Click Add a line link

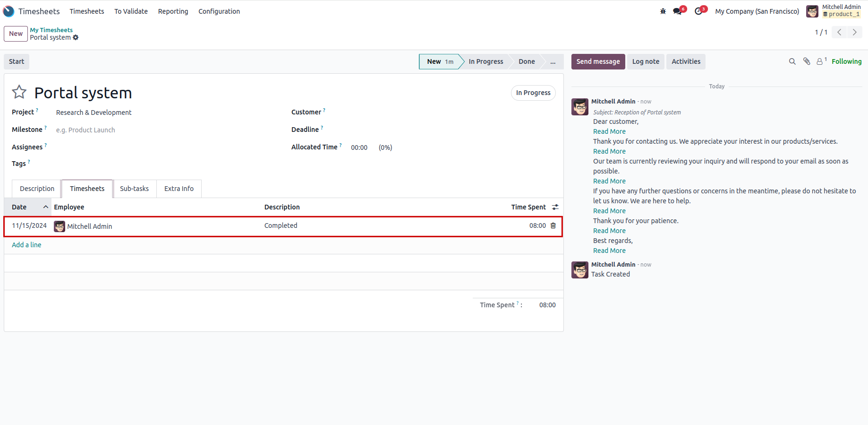coord(26,245)
